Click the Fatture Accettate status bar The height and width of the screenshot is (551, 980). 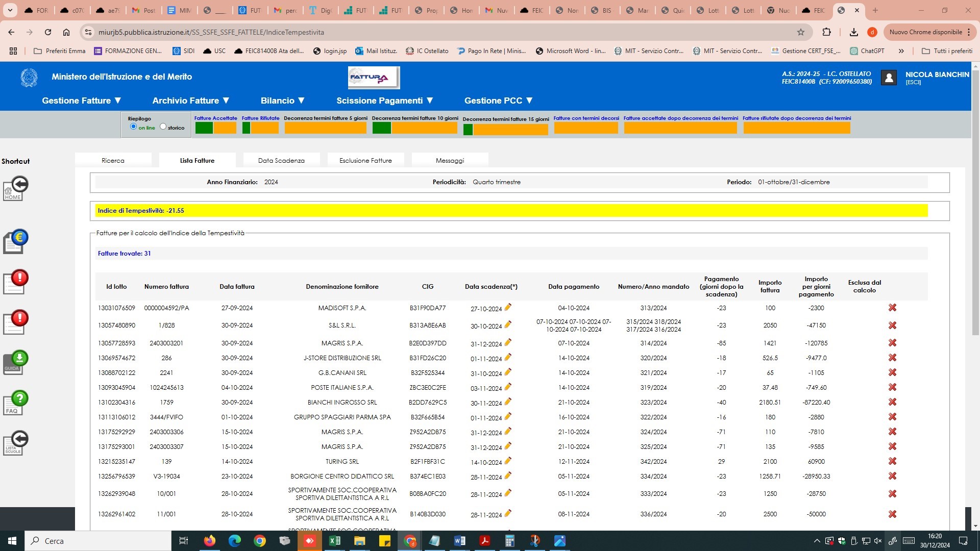[215, 128]
